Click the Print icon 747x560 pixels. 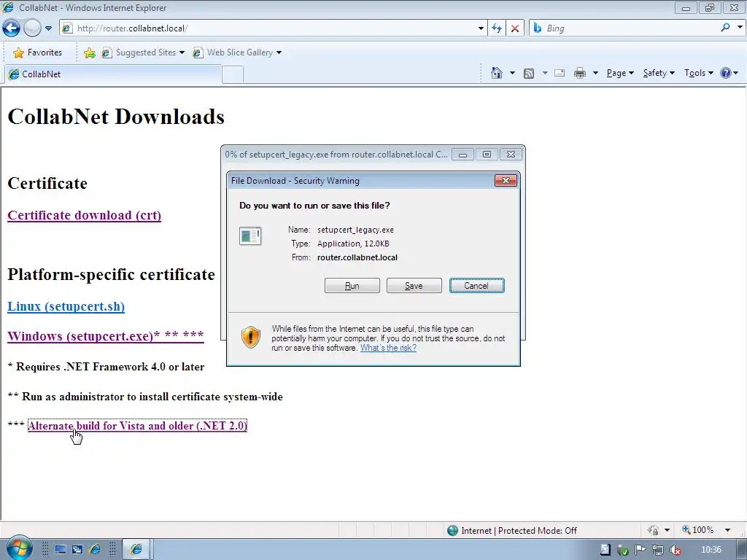point(579,73)
